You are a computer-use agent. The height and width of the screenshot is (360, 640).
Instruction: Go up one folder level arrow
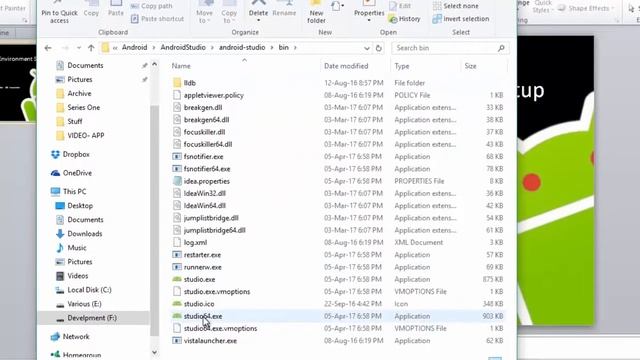91,48
